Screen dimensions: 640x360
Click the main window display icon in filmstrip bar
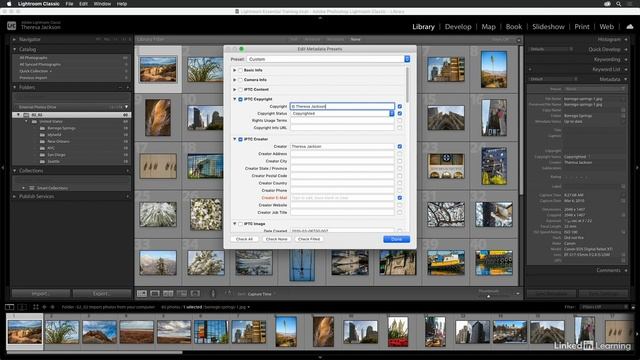coord(10,307)
